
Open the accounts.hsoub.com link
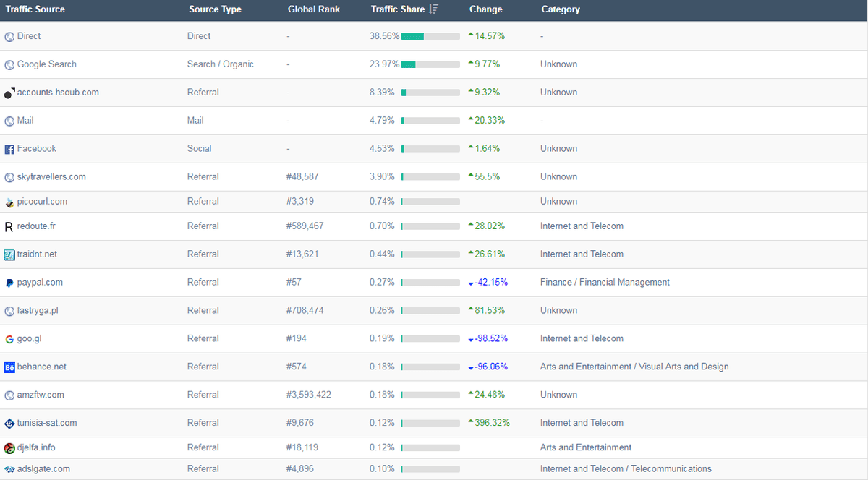pos(58,93)
